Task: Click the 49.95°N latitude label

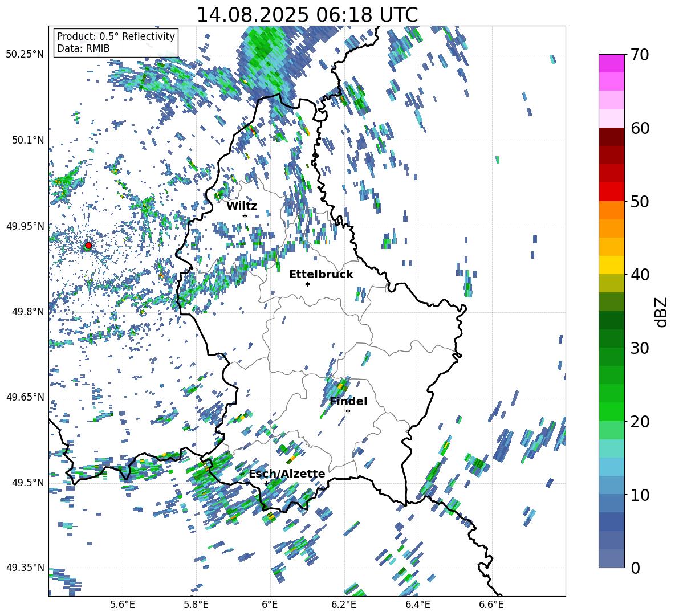Action: (25, 226)
